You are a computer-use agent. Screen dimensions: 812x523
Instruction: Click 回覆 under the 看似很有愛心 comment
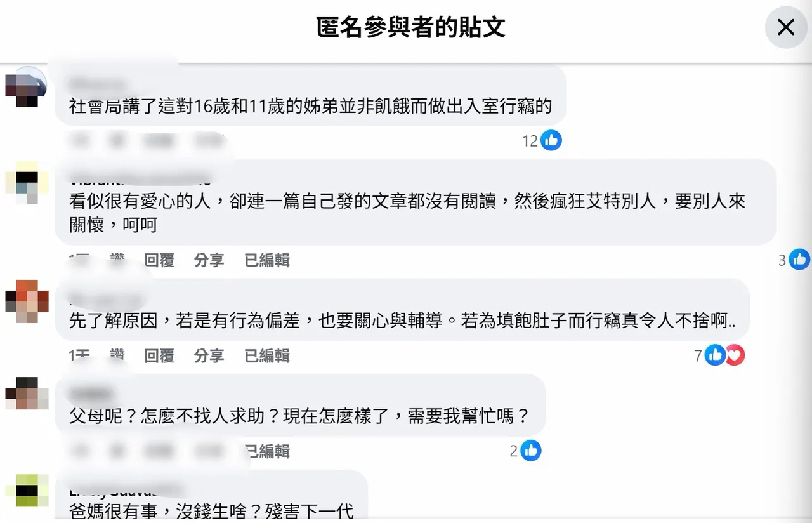pos(159,260)
